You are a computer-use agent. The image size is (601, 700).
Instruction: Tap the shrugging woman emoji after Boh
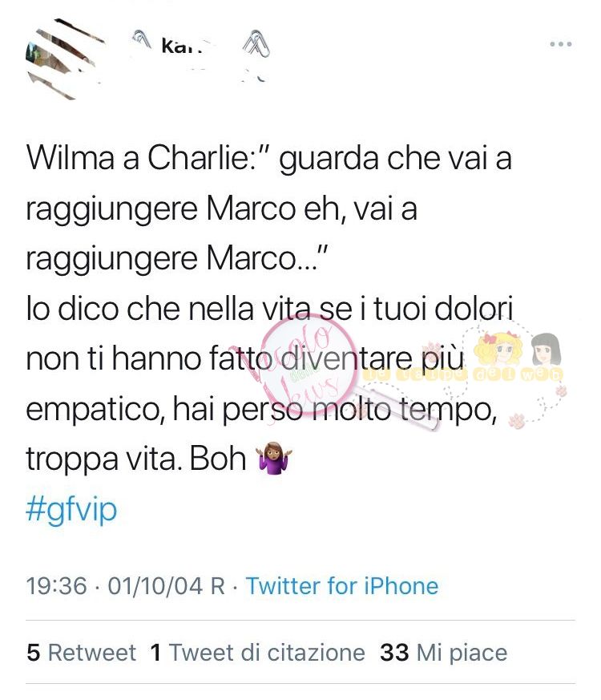tap(273, 458)
